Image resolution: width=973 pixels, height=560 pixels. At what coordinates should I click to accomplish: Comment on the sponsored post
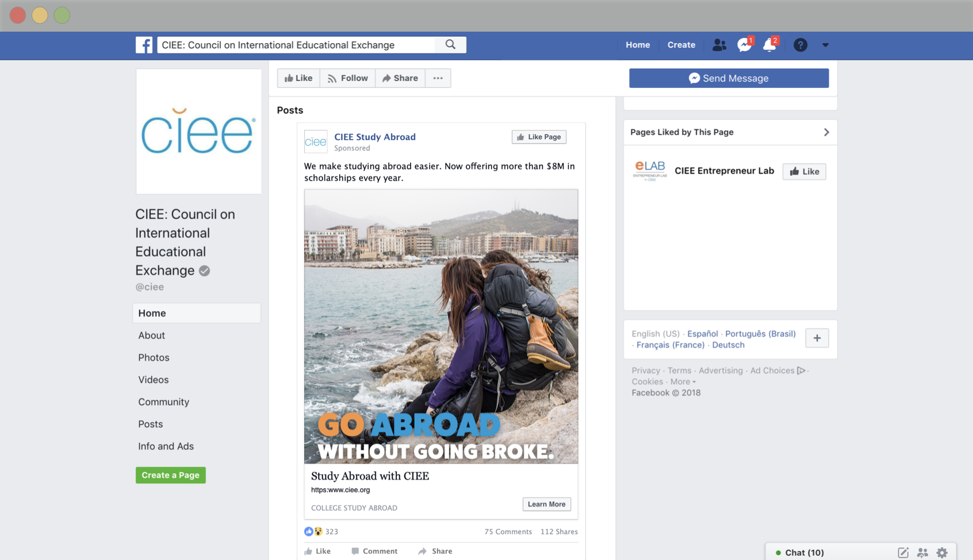[x=374, y=551]
